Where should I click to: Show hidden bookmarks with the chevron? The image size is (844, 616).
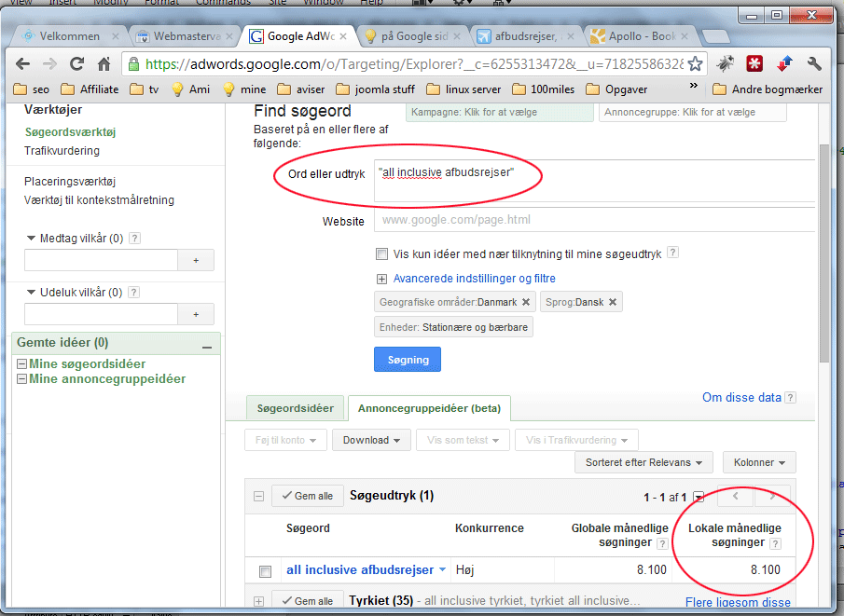point(693,86)
